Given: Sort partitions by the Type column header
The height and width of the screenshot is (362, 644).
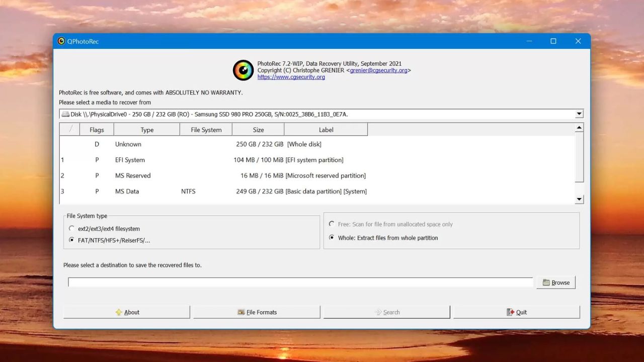Looking at the screenshot, I should (x=147, y=130).
